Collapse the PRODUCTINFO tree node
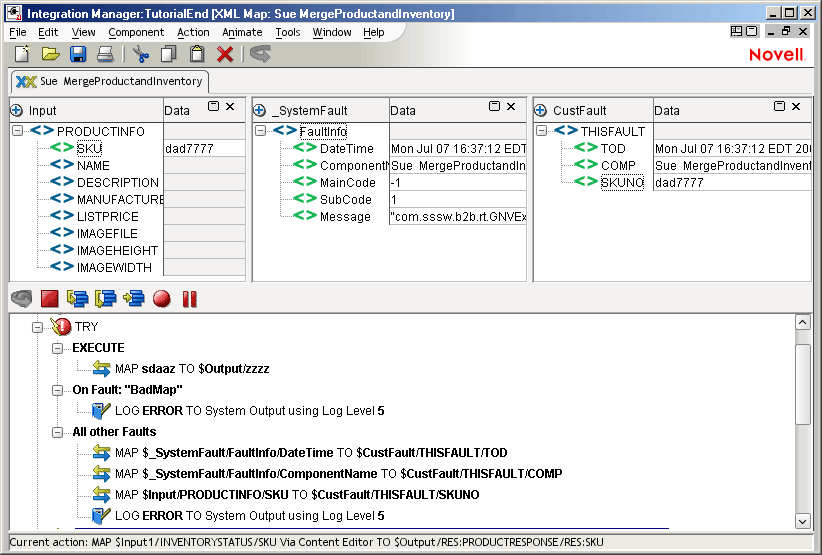 pos(18,131)
